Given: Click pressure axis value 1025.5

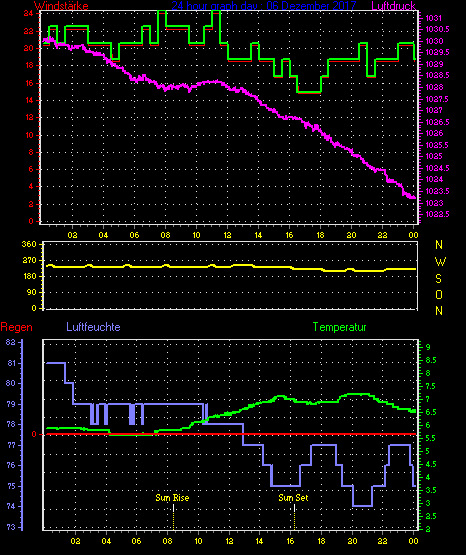Looking at the screenshot, I should 437,145.
